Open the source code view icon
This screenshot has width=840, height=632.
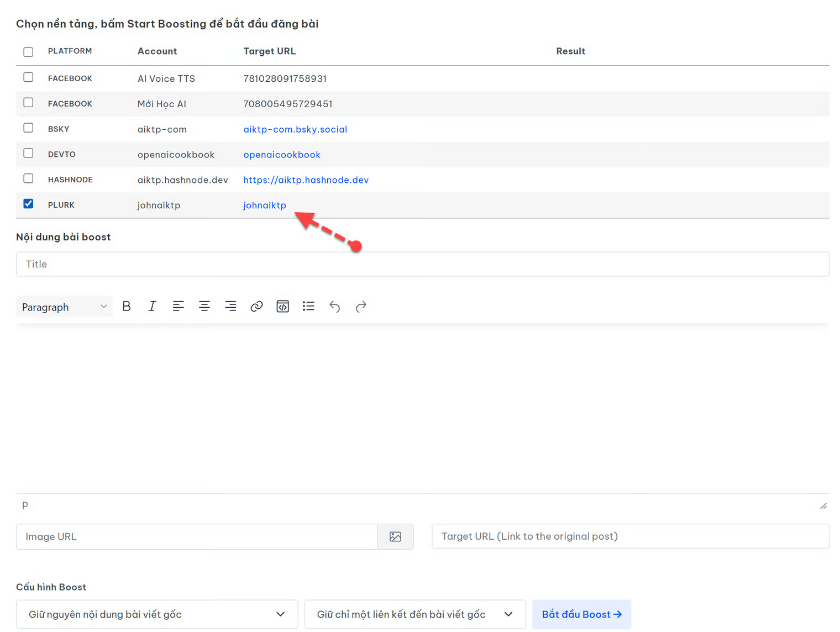pos(282,306)
